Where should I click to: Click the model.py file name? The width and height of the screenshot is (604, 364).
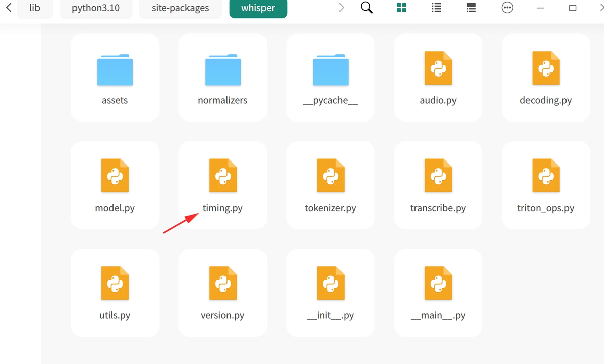(x=115, y=208)
